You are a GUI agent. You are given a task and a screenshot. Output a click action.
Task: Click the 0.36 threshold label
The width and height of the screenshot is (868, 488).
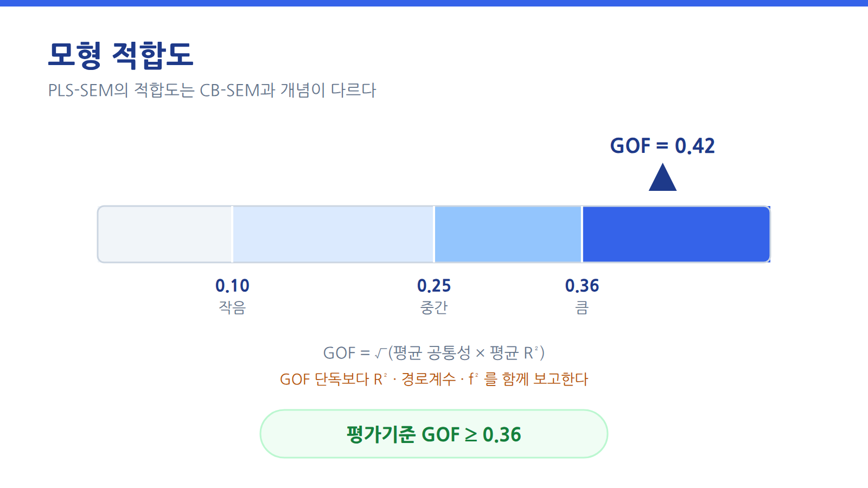[x=582, y=286]
